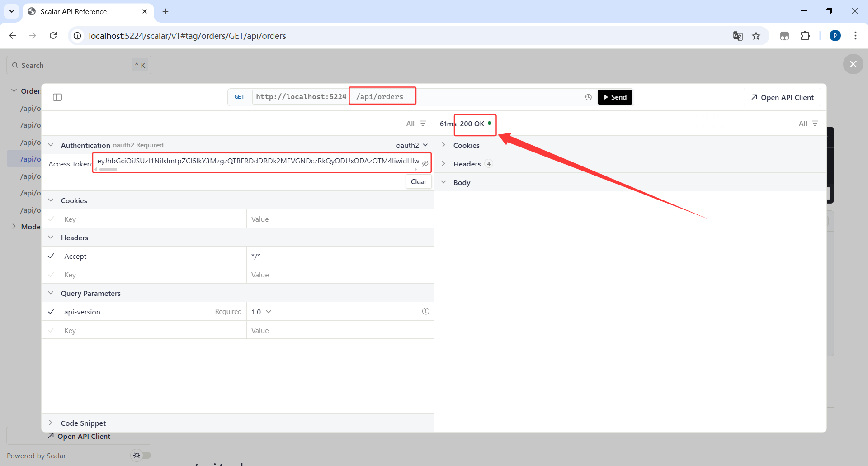Collapse the request Cookies section

tap(51, 200)
